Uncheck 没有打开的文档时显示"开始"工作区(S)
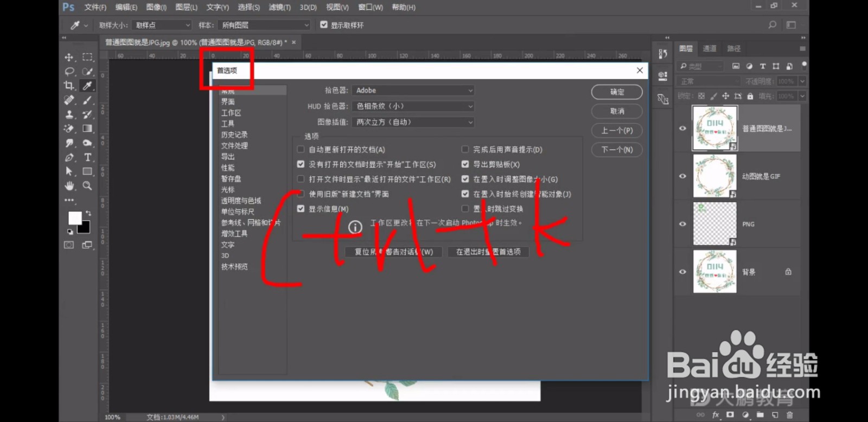This screenshot has height=422, width=868. tap(301, 164)
